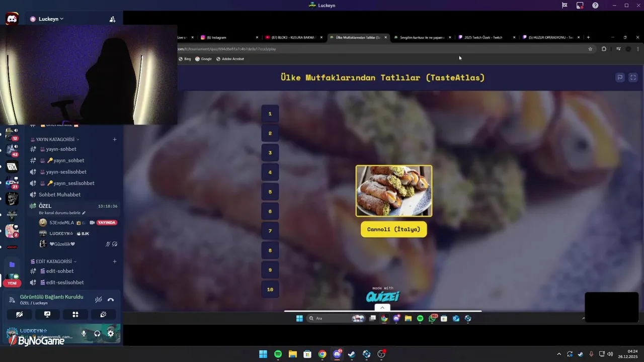Viewport: 644px width, 362px height.
Task: Expand the up chevron below Quizei logo
Action: (x=382, y=308)
